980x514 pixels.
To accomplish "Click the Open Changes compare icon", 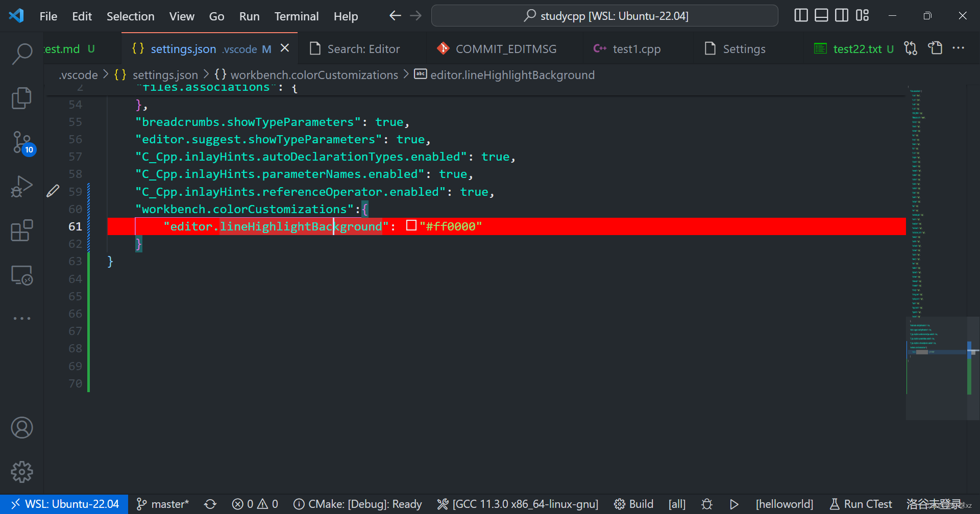I will [x=911, y=48].
